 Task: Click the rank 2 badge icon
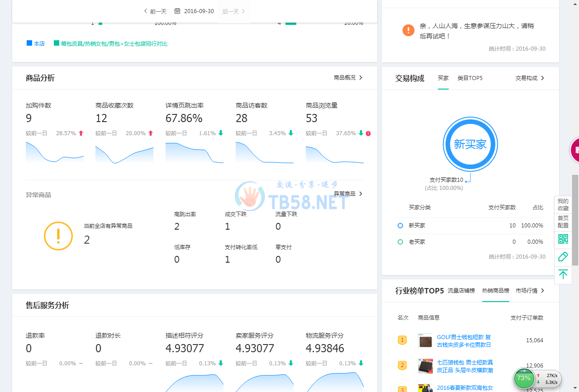pyautogui.click(x=402, y=365)
